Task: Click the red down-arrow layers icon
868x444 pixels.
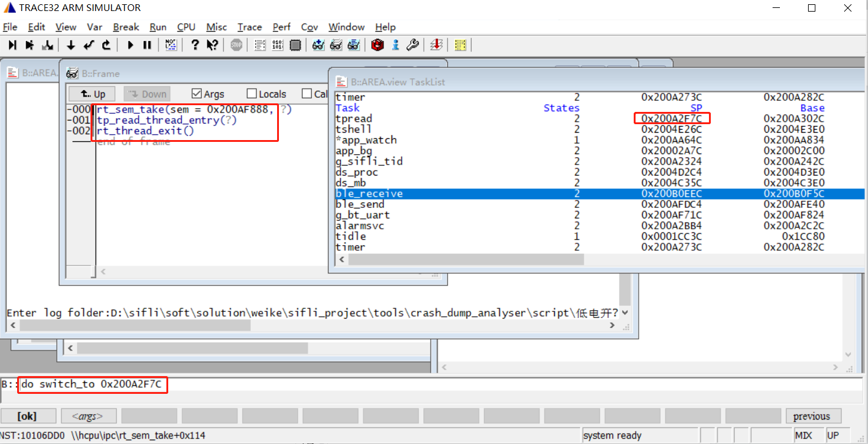Action: click(x=436, y=45)
